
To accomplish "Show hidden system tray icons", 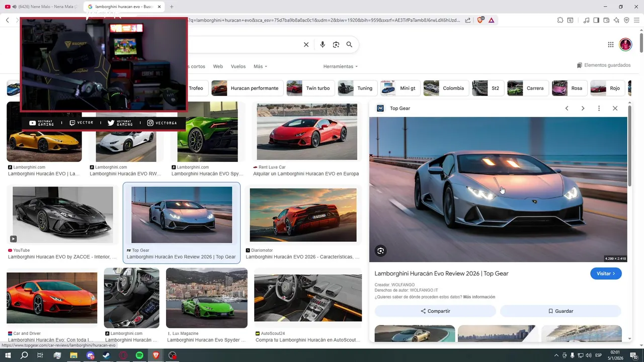I will coord(556,355).
